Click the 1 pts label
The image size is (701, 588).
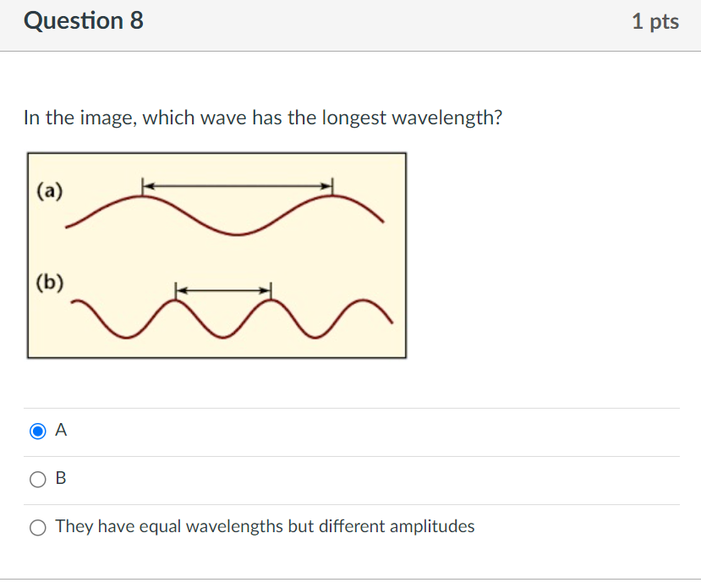pos(655,21)
